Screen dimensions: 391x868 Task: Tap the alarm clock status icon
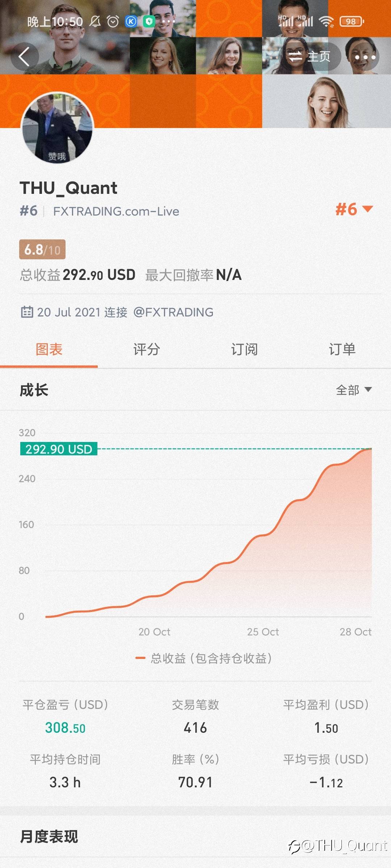click(113, 22)
